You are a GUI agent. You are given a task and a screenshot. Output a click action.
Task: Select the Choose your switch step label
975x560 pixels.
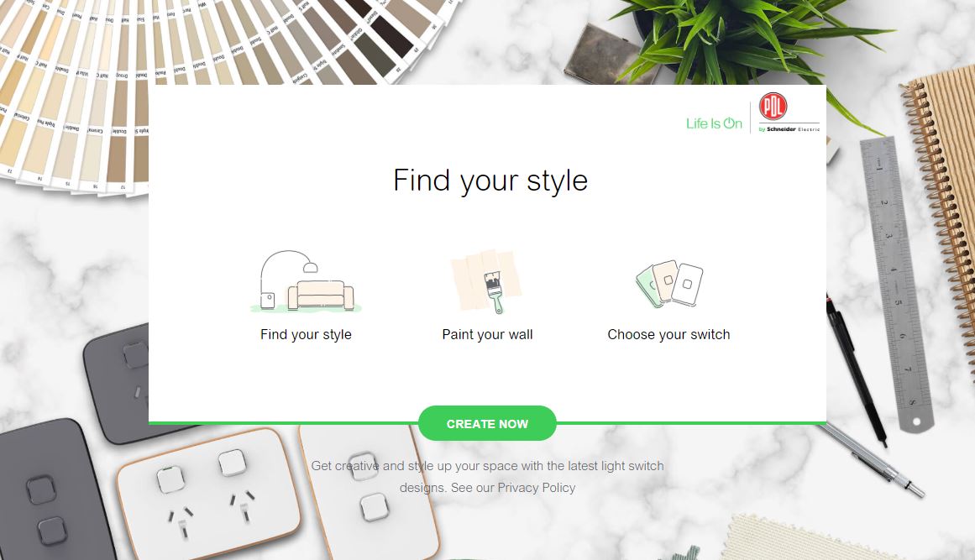(668, 334)
